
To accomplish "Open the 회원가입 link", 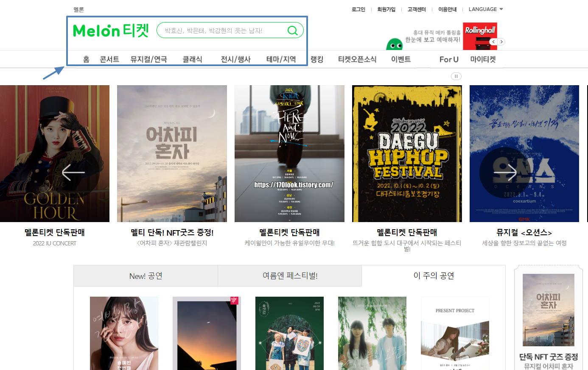I will pos(386,9).
